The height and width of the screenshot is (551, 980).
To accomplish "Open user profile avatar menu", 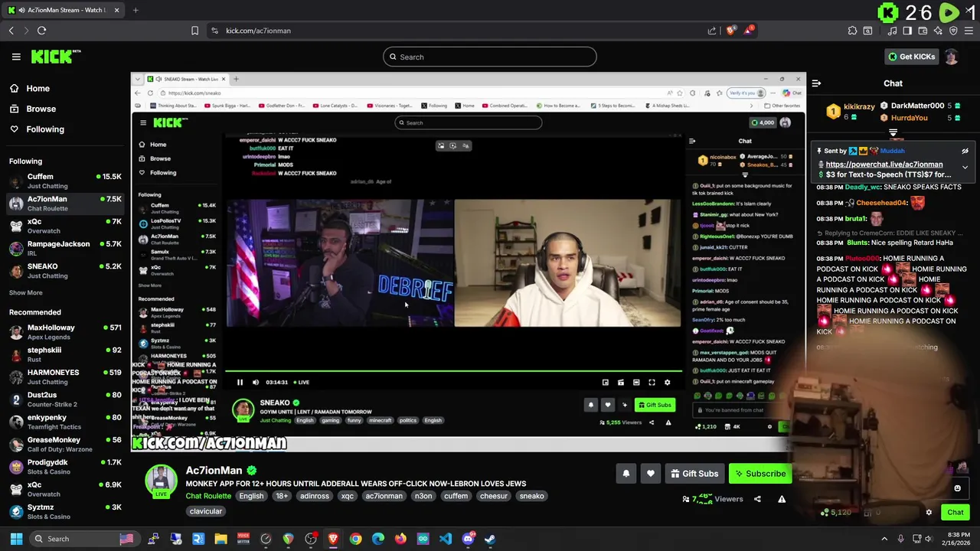I will coord(952,57).
